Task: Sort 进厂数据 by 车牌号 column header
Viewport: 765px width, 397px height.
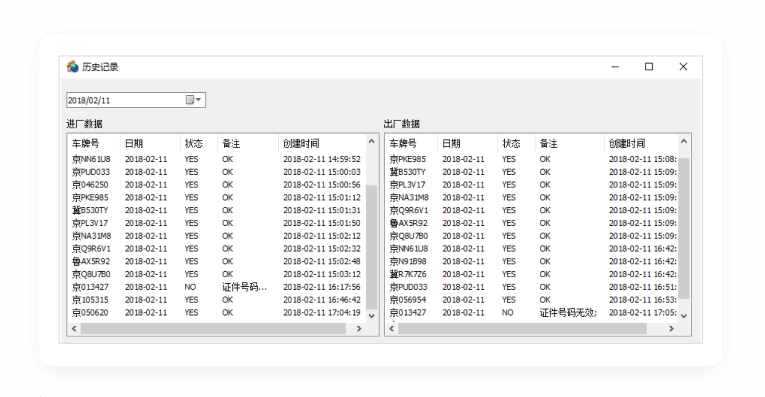Action: pos(95,143)
